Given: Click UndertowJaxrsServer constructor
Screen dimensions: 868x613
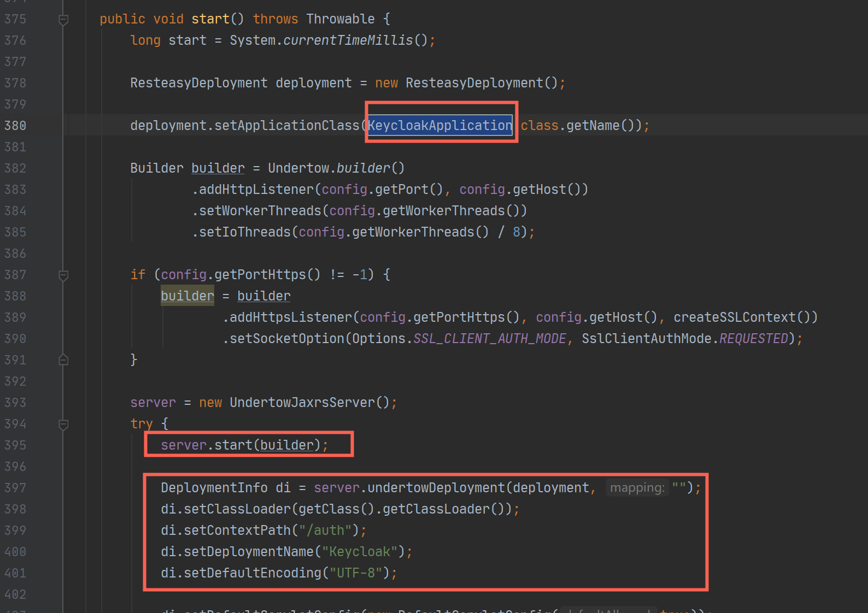Looking at the screenshot, I should [302, 403].
